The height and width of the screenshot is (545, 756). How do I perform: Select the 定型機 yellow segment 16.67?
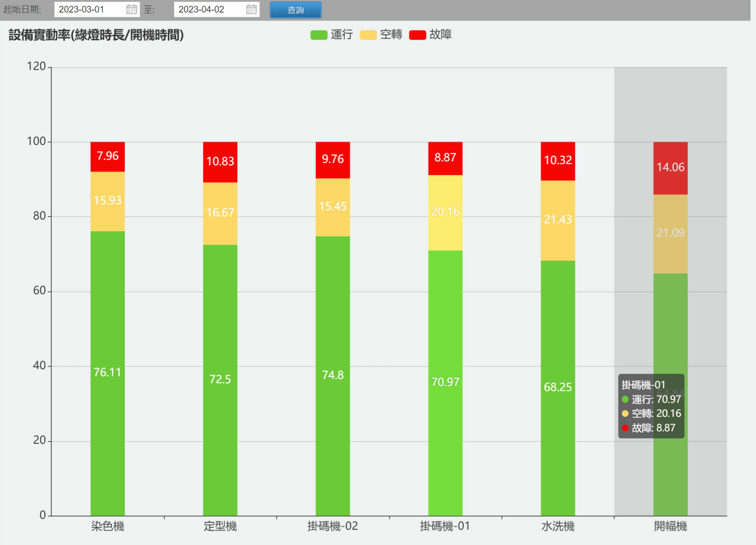[x=220, y=213]
